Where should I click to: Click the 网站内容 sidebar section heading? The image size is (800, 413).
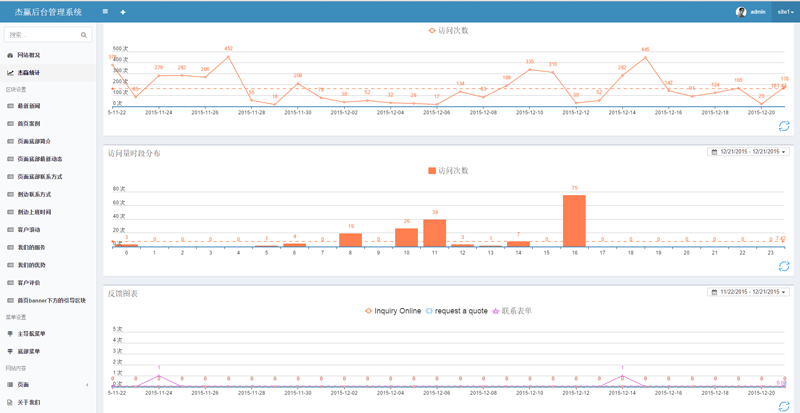tap(16, 368)
